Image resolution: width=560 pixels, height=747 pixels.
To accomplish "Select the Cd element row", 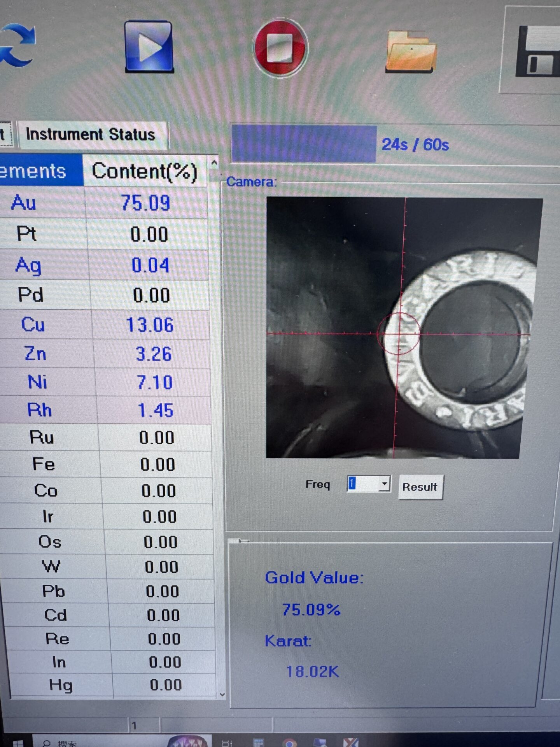I will pyautogui.click(x=109, y=615).
